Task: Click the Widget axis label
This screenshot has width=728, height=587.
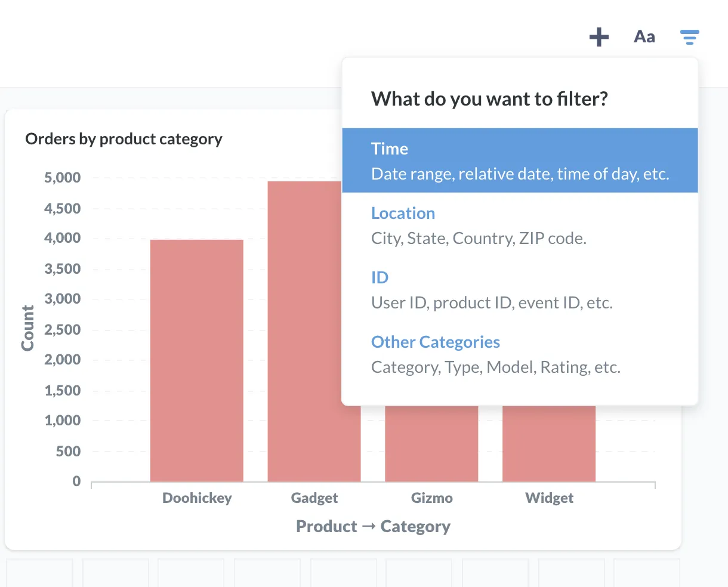Action: click(x=549, y=498)
